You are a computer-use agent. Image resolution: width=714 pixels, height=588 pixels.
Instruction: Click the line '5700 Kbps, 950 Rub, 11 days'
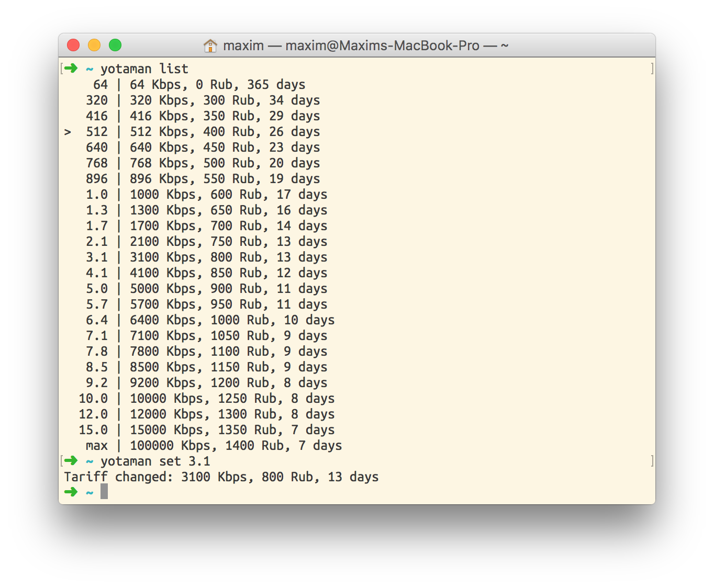228,304
